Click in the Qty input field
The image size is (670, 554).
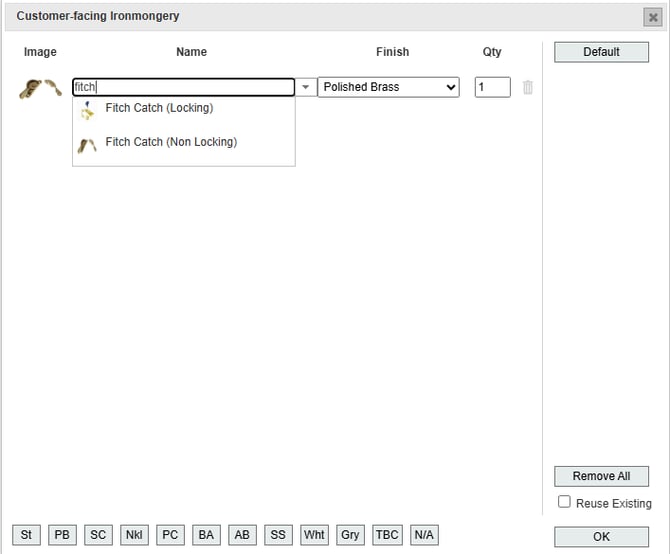pyautogui.click(x=492, y=87)
